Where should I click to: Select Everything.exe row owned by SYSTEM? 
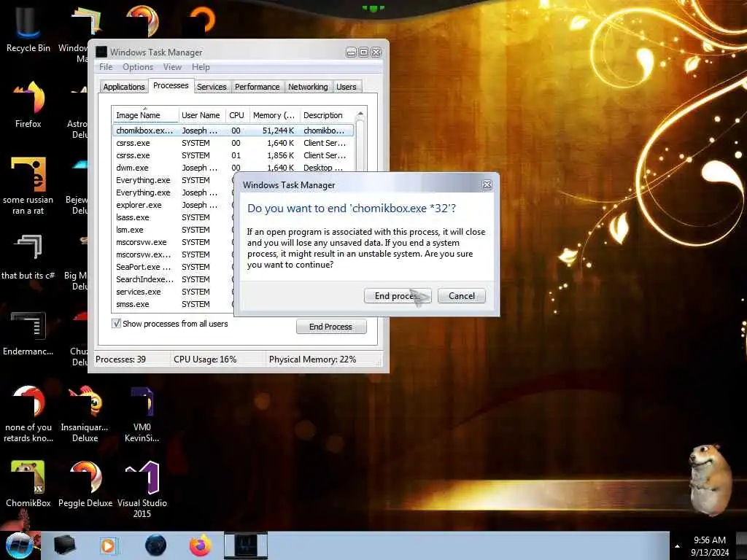click(x=174, y=180)
